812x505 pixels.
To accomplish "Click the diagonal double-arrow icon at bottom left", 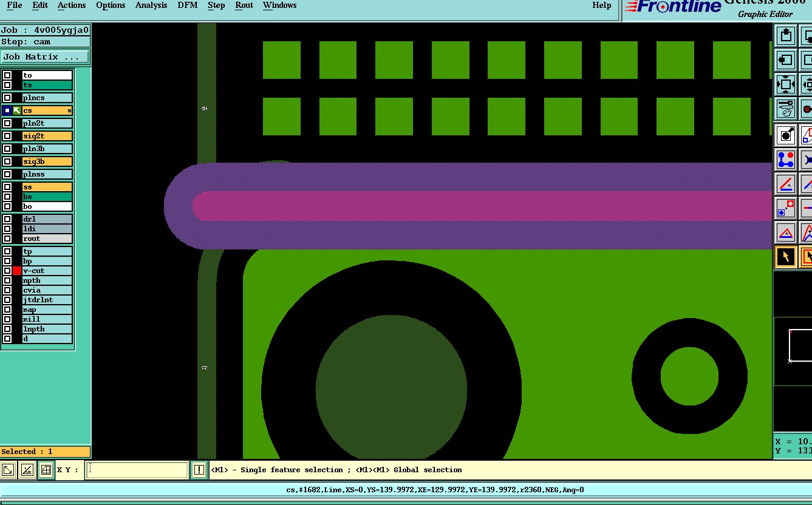I will click(x=8, y=470).
